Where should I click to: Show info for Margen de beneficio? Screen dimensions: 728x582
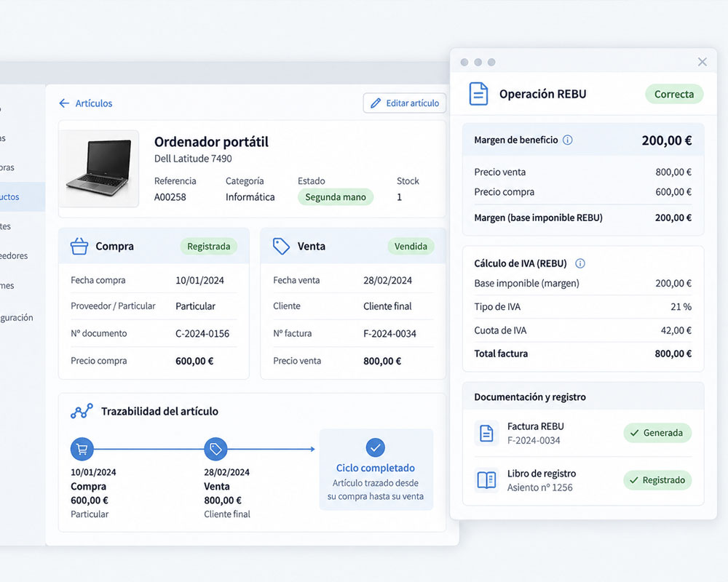point(567,140)
